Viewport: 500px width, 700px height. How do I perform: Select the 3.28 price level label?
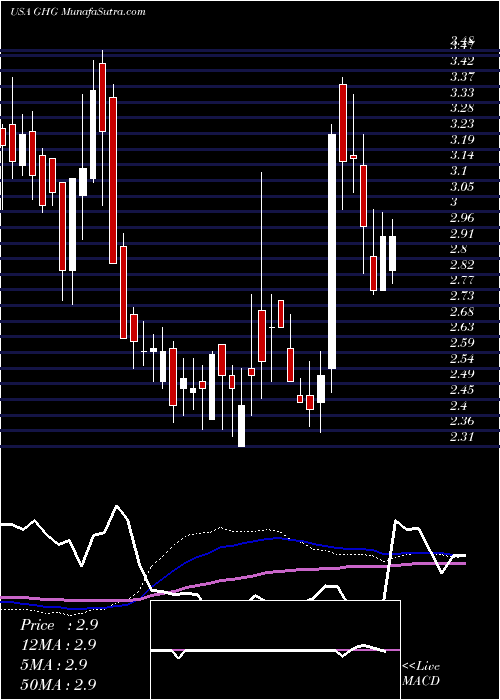point(462,108)
